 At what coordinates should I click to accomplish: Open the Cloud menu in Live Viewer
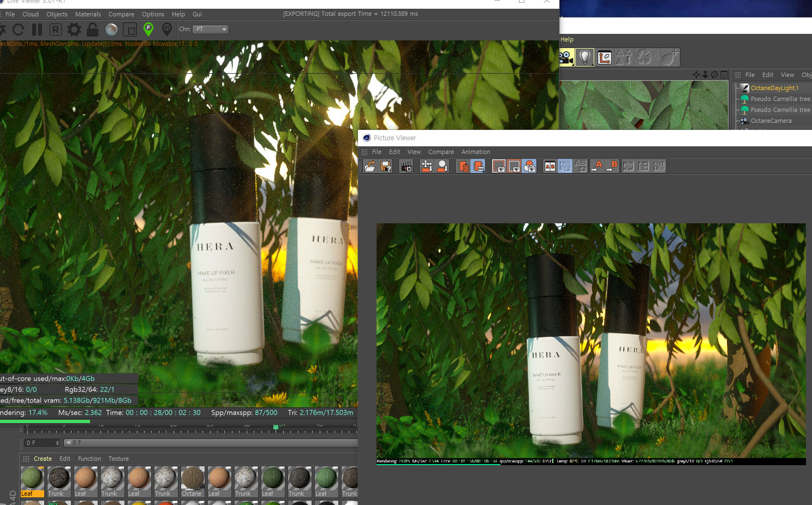30,14
